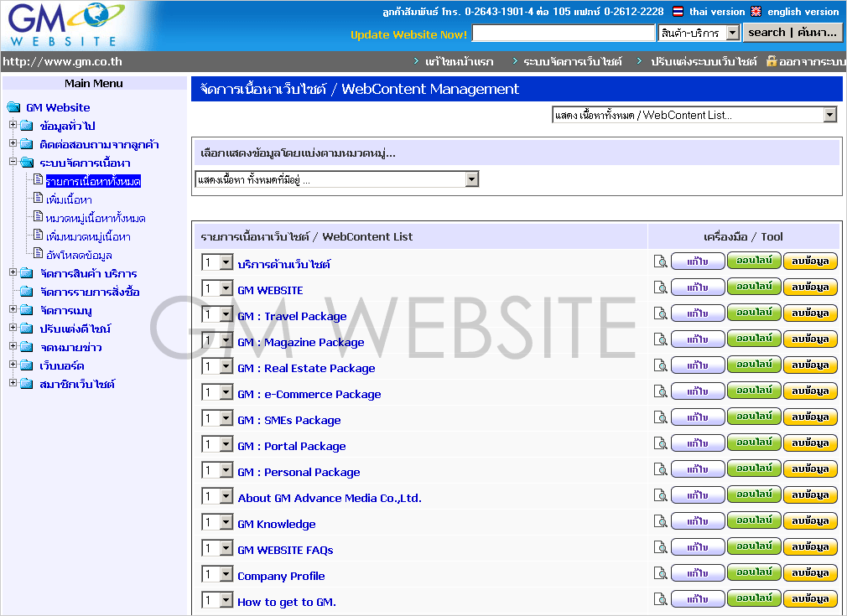Preview icon for About GM Advance Media row
The image size is (847, 616).
pos(660,494)
